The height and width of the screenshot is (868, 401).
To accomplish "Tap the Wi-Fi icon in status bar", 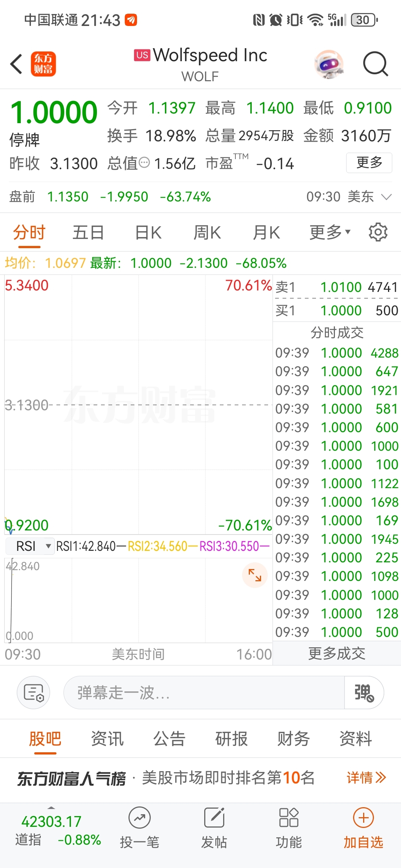I will (x=316, y=20).
